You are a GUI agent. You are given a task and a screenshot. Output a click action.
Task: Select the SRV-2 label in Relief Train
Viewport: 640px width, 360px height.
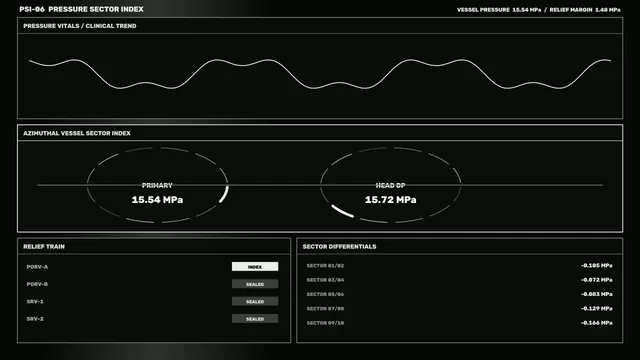(x=35, y=319)
